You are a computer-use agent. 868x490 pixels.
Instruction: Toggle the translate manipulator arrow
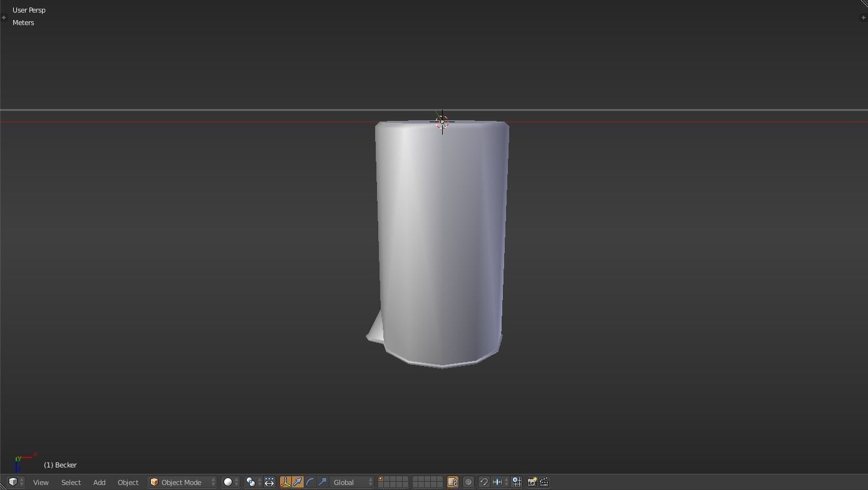297,482
